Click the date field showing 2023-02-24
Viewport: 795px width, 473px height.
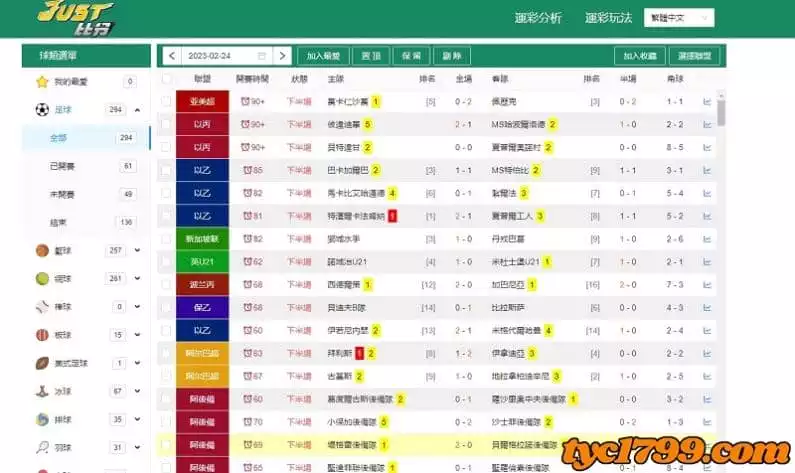click(x=227, y=56)
